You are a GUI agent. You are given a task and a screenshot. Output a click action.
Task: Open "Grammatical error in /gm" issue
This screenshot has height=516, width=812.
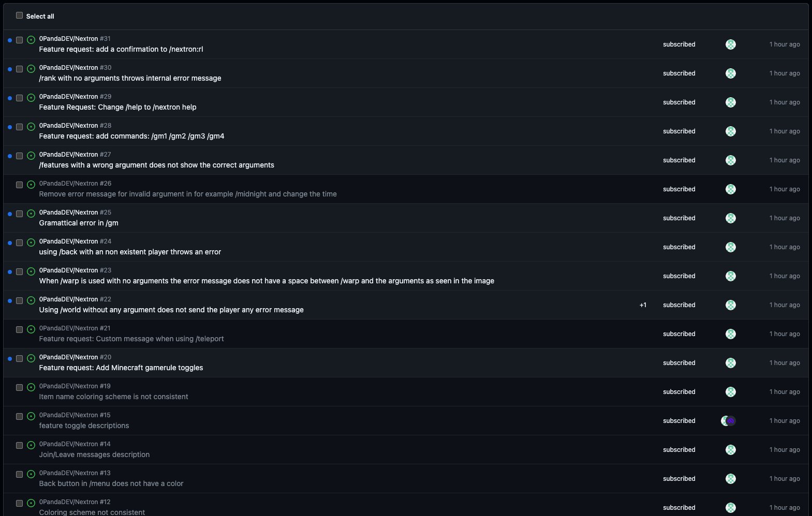point(79,223)
